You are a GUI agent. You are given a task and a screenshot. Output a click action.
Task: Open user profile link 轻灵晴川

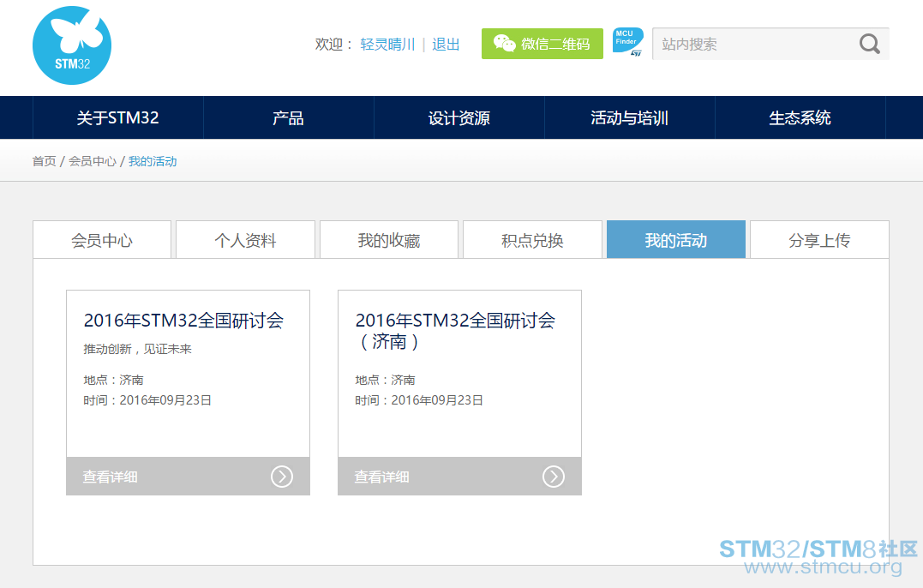click(x=387, y=45)
